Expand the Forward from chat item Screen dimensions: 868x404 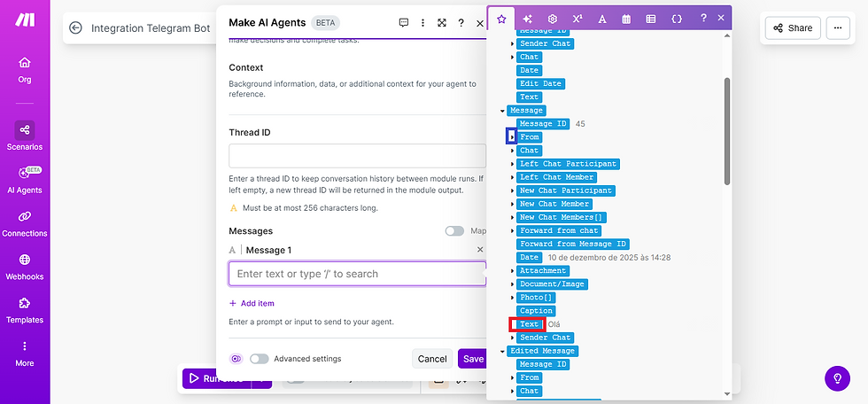[513, 230]
